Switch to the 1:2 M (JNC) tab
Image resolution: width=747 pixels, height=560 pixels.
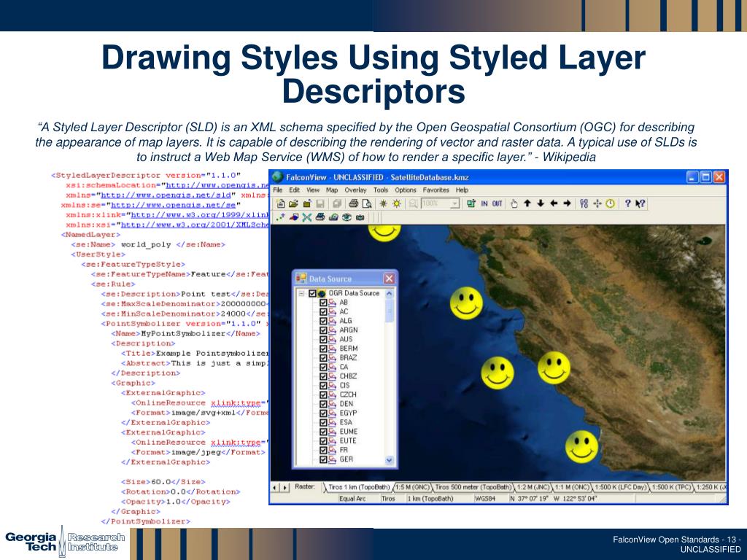pyautogui.click(x=533, y=487)
